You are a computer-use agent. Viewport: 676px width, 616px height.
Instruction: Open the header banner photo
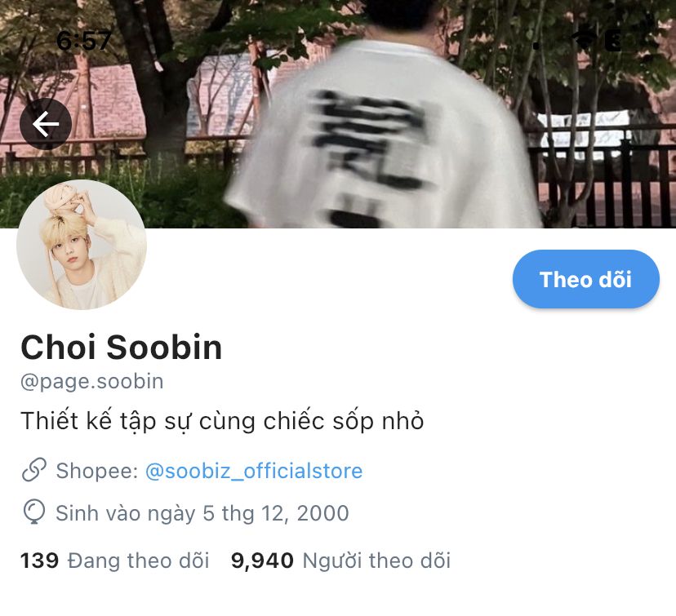tap(338, 113)
